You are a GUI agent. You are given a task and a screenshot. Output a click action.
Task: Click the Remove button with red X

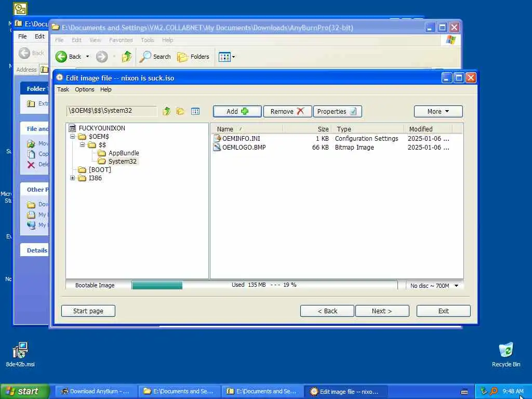pos(287,111)
